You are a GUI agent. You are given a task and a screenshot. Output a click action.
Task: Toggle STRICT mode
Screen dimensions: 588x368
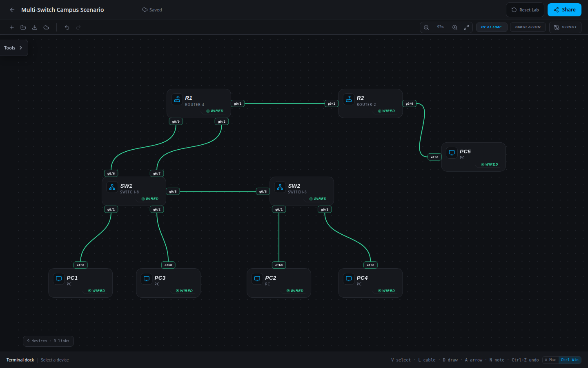click(565, 27)
